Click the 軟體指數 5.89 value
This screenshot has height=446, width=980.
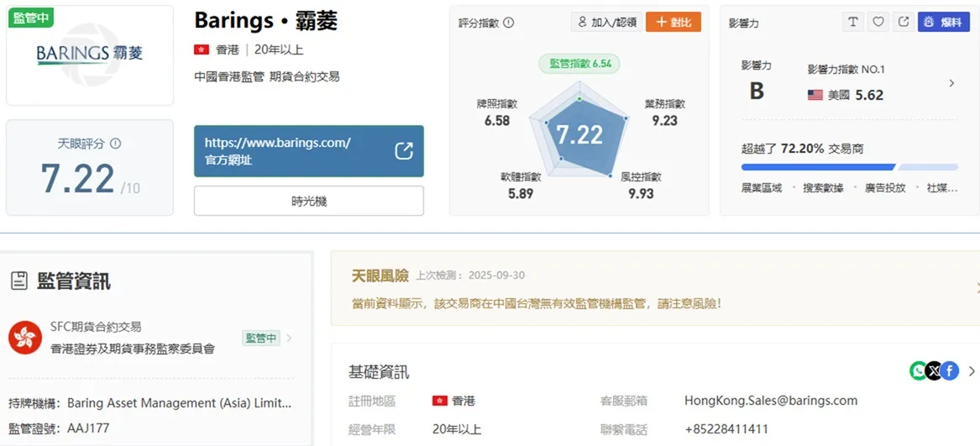coord(521,193)
